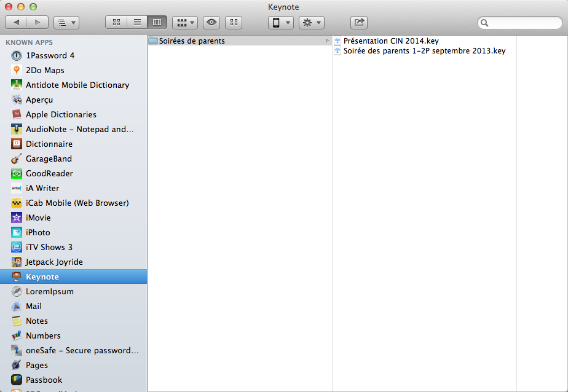Select Mail in the sidebar
Viewport: 568px width, 392px height.
pyautogui.click(x=74, y=306)
